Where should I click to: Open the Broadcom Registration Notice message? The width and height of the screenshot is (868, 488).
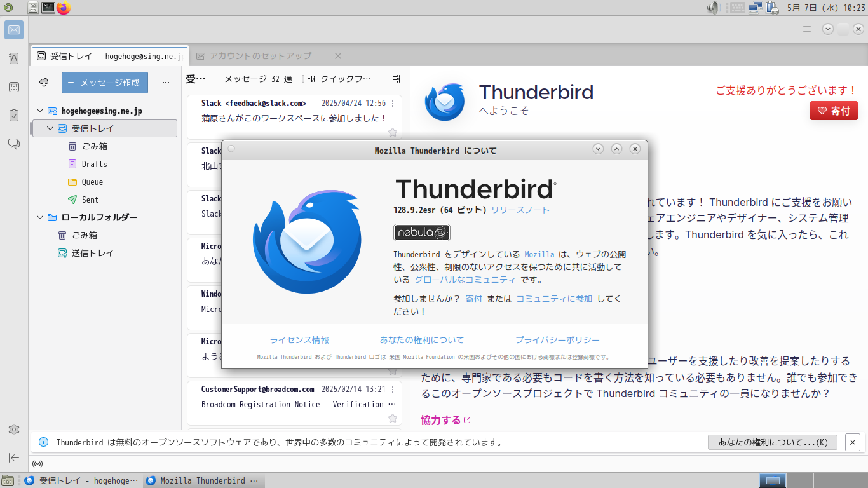[x=295, y=404]
